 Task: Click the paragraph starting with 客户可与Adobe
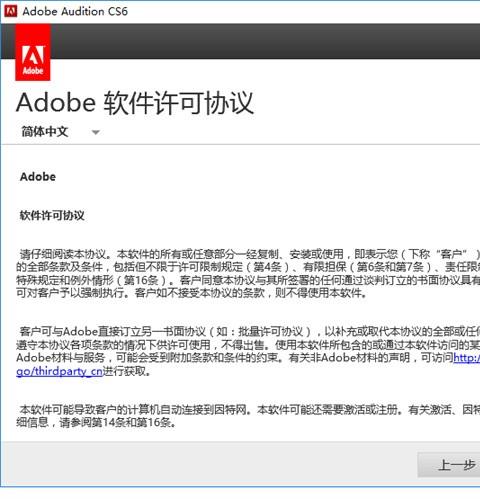pyautogui.click(x=248, y=351)
